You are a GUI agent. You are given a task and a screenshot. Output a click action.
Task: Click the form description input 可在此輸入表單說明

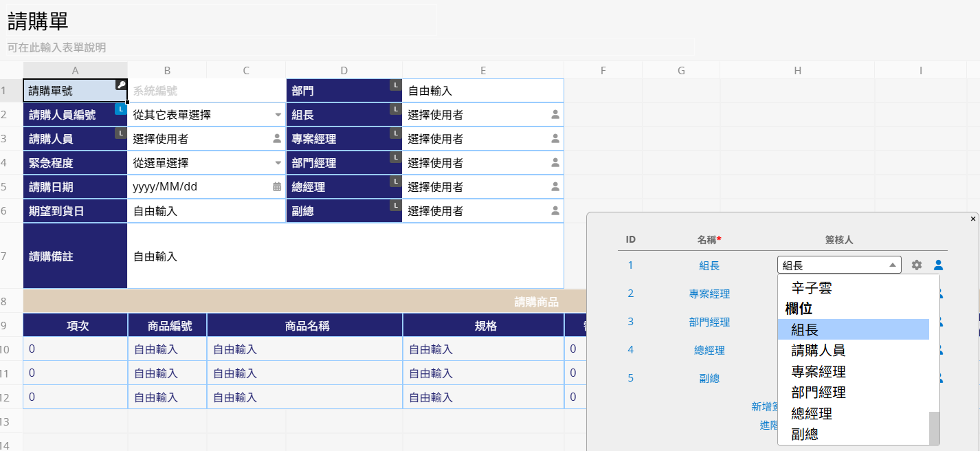tap(349, 47)
